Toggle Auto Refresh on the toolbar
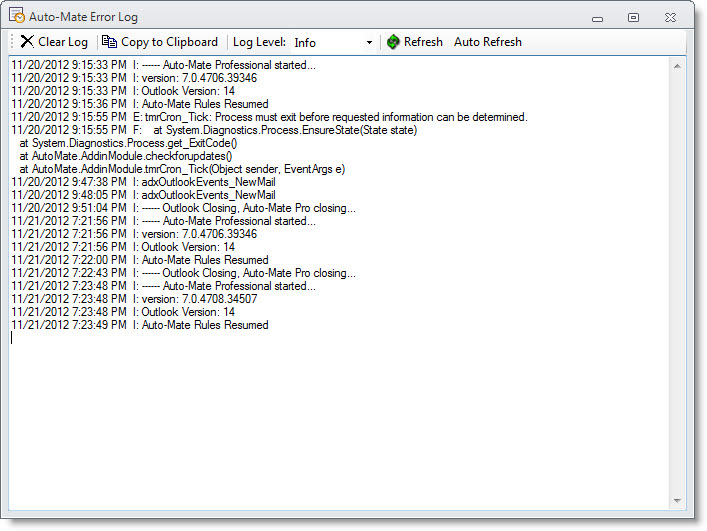Screen dimensions: 707x531 pos(487,42)
